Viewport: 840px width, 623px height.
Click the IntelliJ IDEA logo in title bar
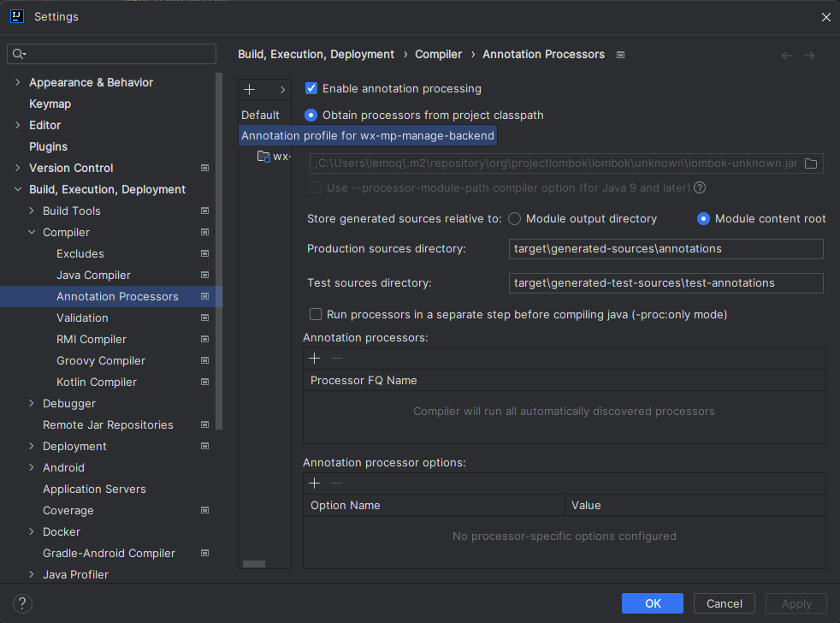tap(16, 16)
